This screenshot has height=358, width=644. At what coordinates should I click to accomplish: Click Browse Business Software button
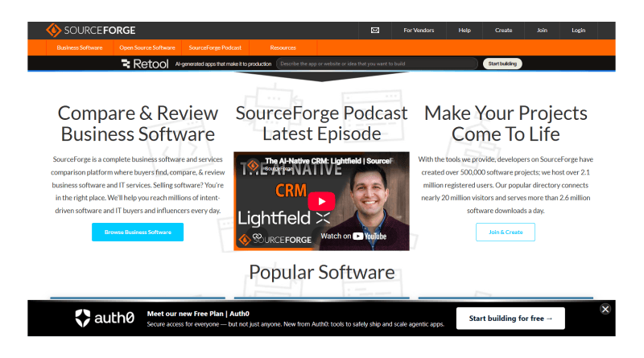[138, 232]
